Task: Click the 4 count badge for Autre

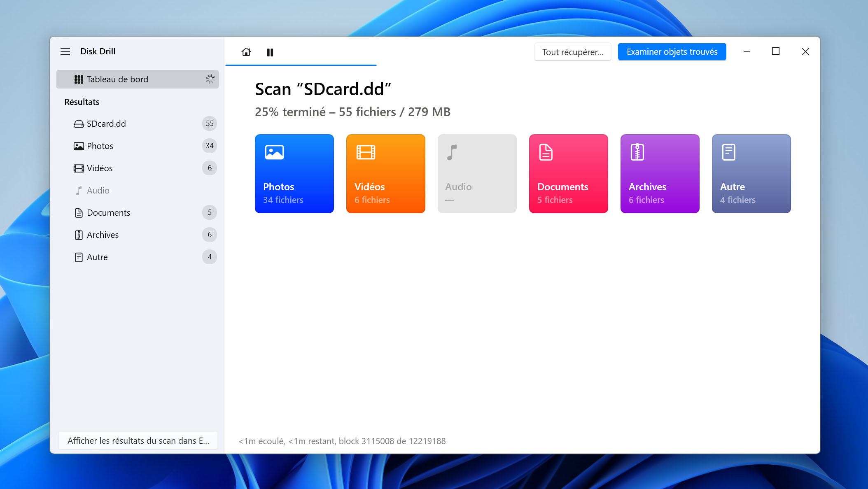Action: (x=210, y=257)
